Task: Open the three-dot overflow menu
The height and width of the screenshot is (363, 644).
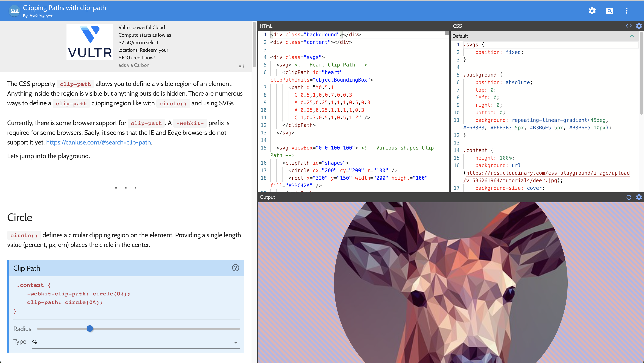Action: point(627,11)
